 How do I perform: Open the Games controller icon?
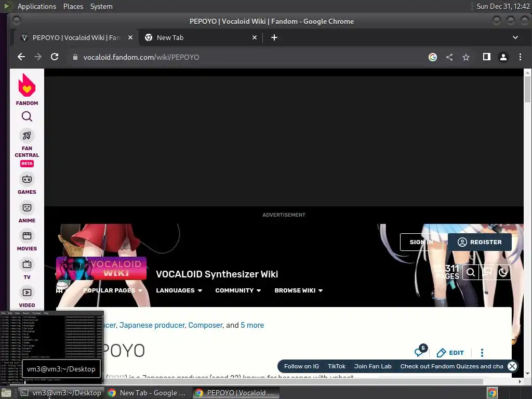coord(27,179)
